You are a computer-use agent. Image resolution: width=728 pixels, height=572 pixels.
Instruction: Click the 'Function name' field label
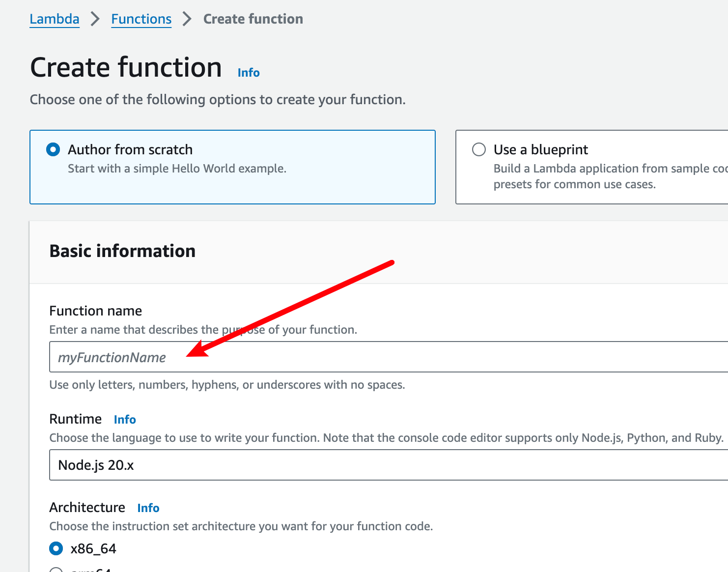point(96,311)
